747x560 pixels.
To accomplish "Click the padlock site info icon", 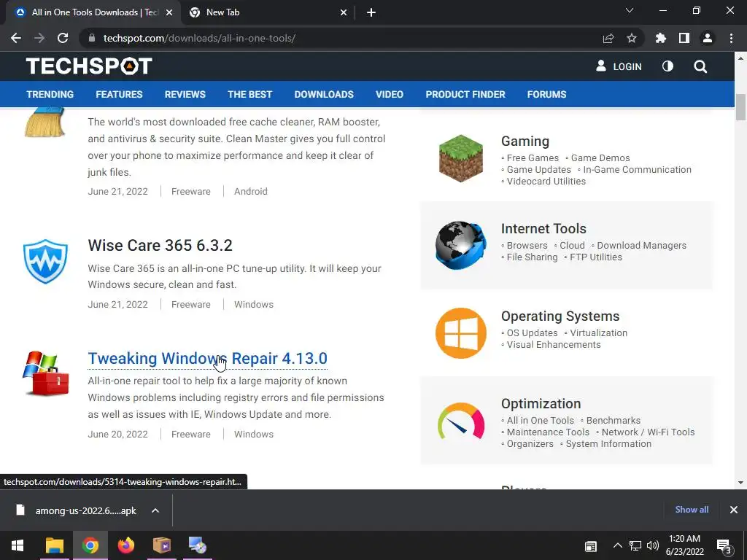I will pos(92,38).
